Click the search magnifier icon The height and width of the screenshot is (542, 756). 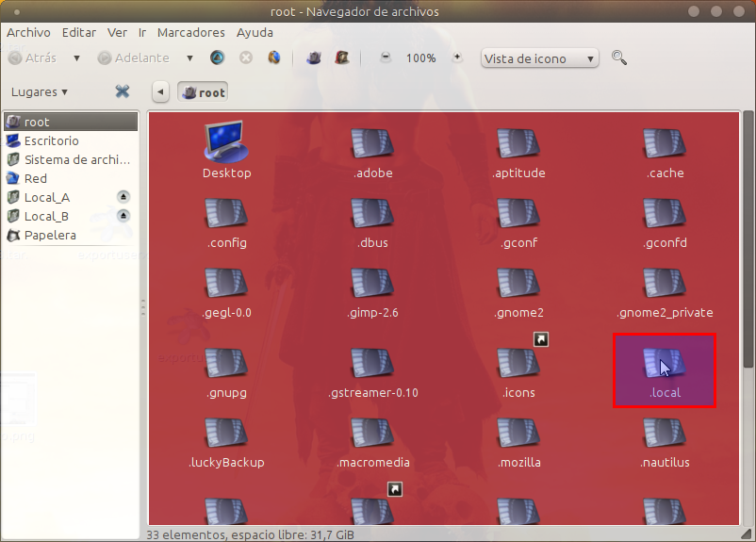[619, 57]
